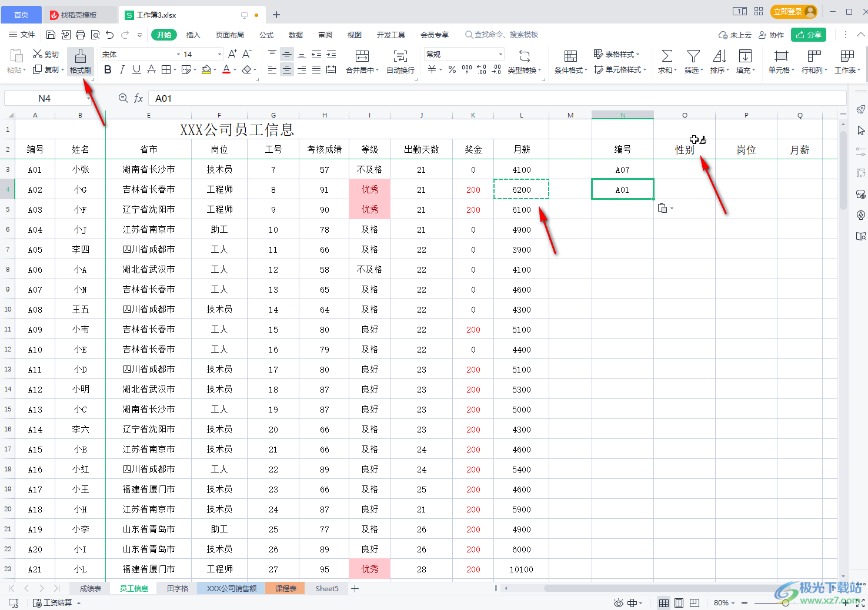This screenshot has width=868, height=610.
Task: Click the Sort (排序) icon
Action: point(719,56)
